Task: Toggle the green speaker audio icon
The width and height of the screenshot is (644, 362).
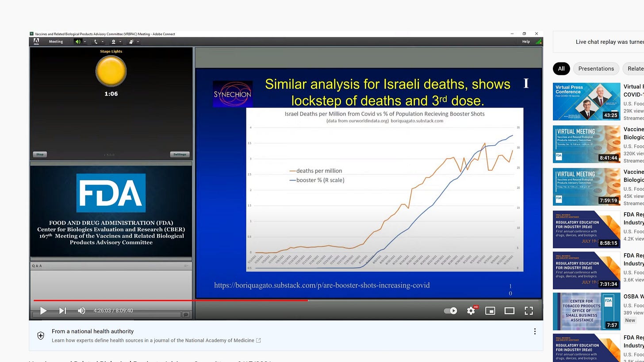Action: click(x=78, y=42)
